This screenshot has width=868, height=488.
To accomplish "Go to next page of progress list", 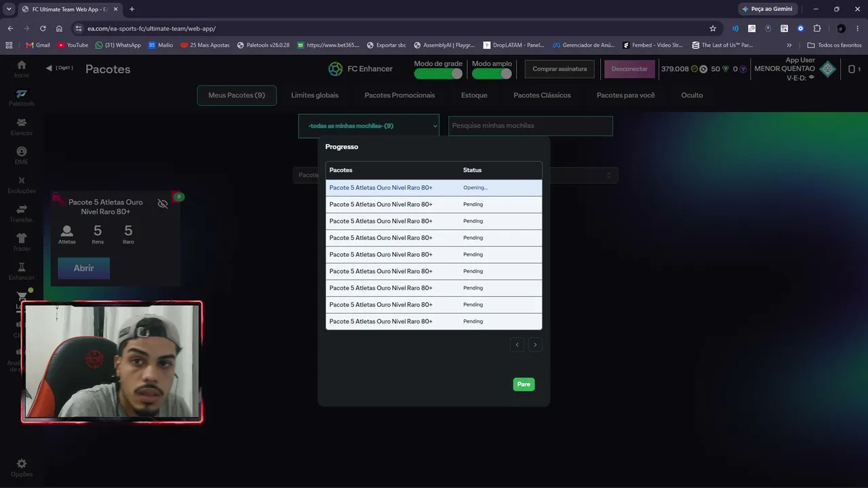I will [x=535, y=345].
